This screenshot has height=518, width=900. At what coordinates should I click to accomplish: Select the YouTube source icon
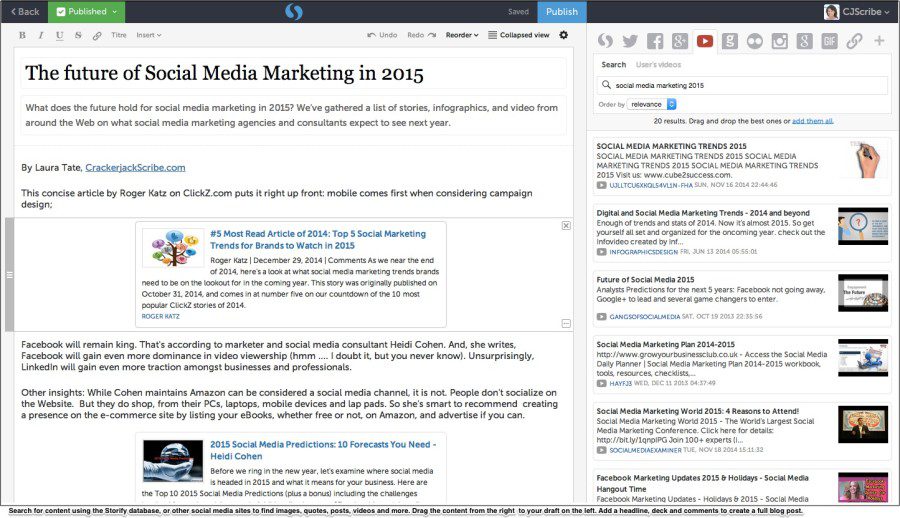(705, 41)
